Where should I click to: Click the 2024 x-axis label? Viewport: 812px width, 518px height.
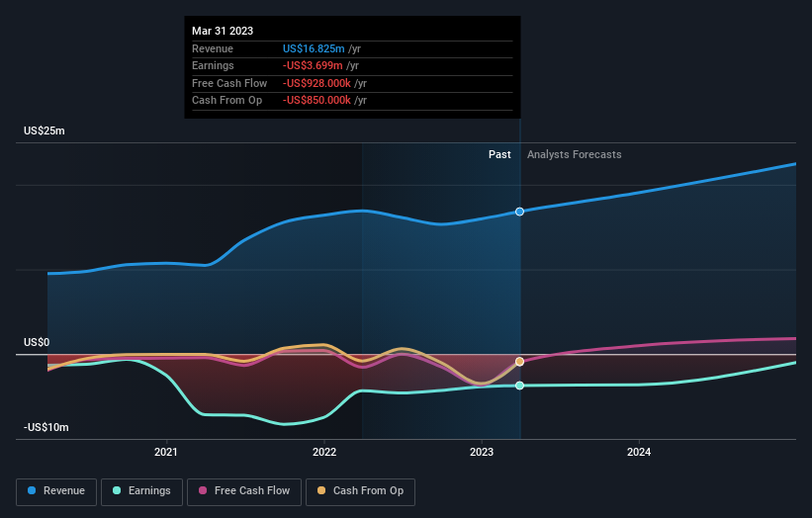(639, 453)
